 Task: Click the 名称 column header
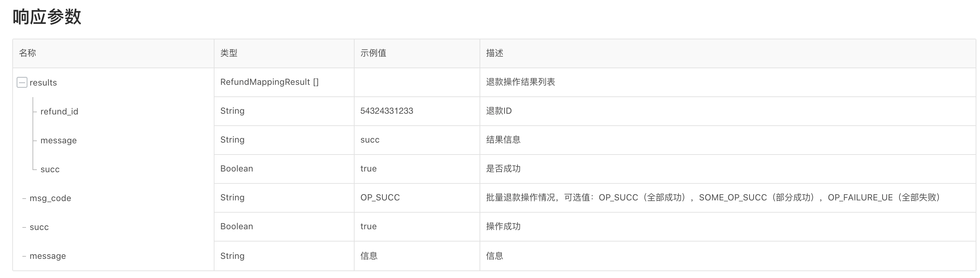pos(27,53)
